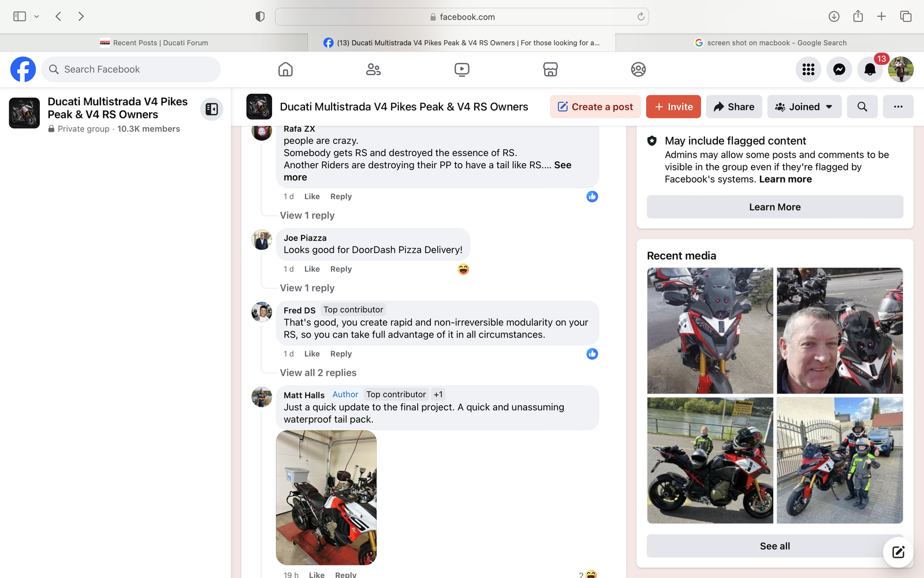The height and width of the screenshot is (578, 924).
Task: Open Matt Halls garage motorcycle photo
Action: (326, 498)
